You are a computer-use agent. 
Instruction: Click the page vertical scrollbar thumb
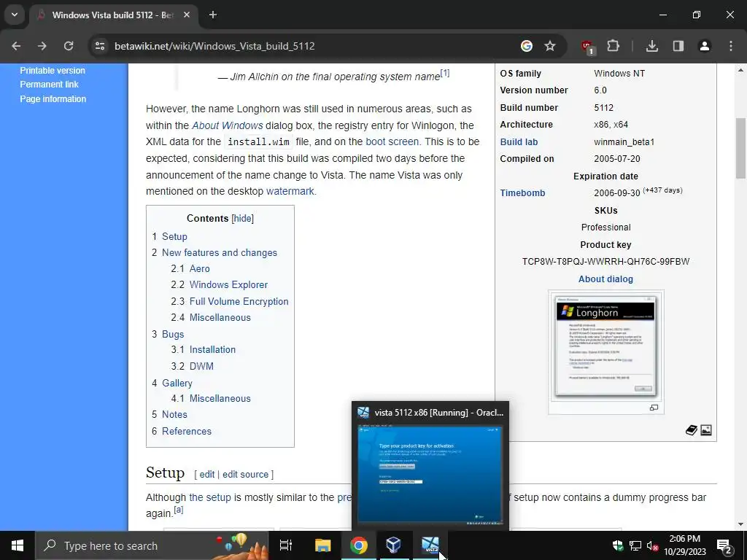coord(741,148)
